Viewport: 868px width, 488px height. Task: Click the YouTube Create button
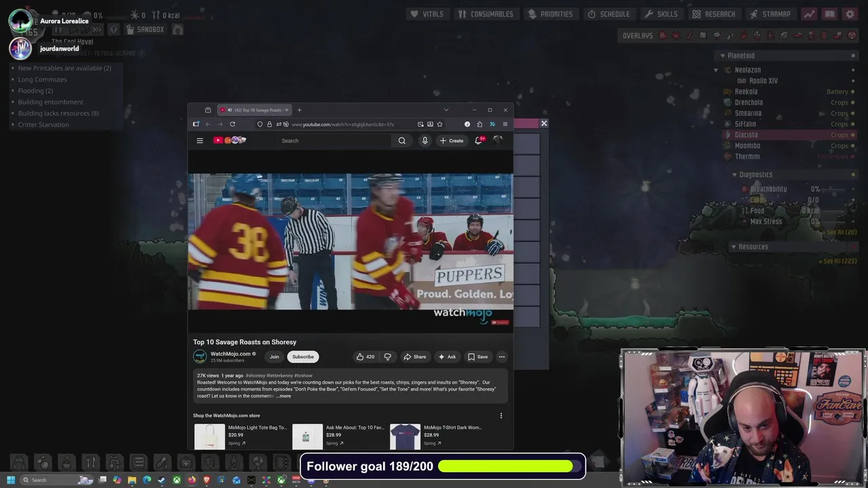point(452,141)
